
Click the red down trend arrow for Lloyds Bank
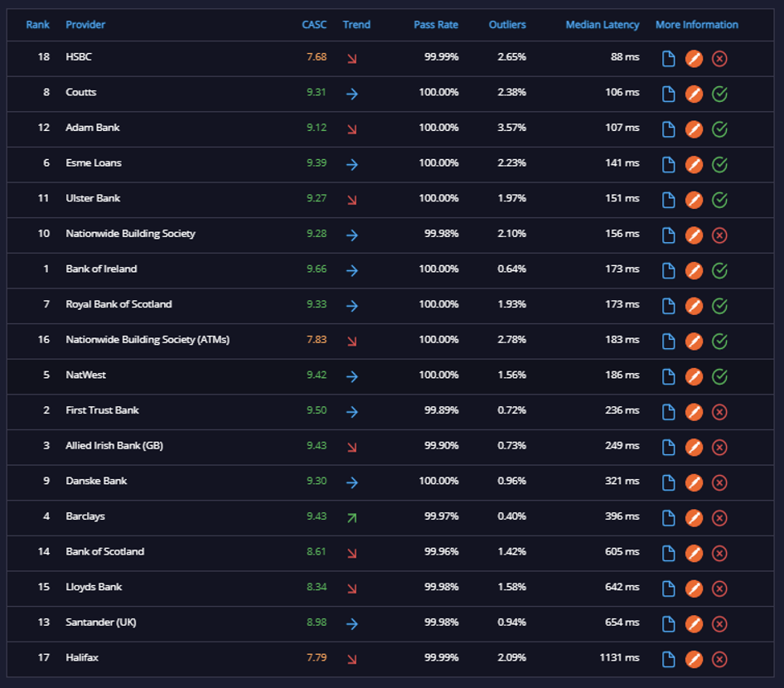[352, 589]
